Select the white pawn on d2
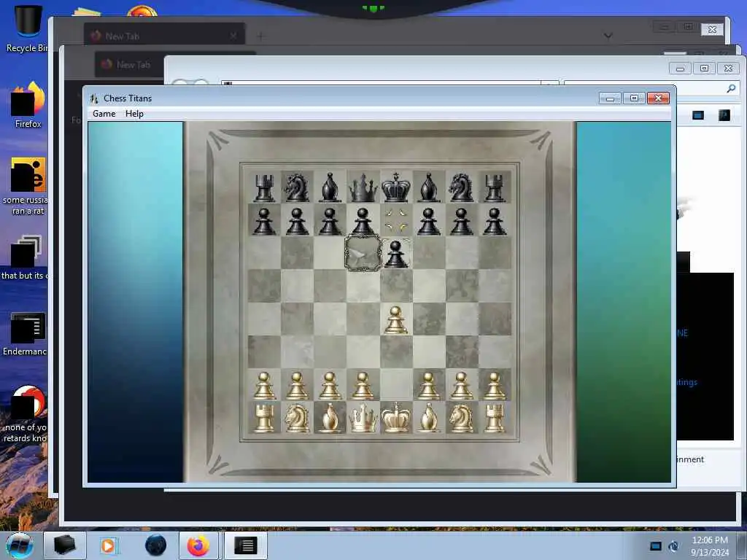 tap(363, 386)
